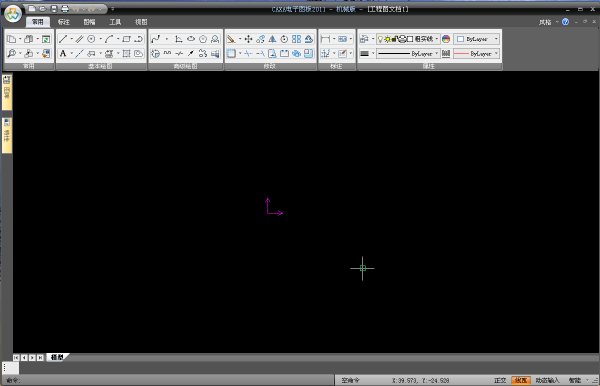This screenshot has height=386, width=600.
Task: Select the Parallel lines tool
Action: pyautogui.click(x=79, y=39)
